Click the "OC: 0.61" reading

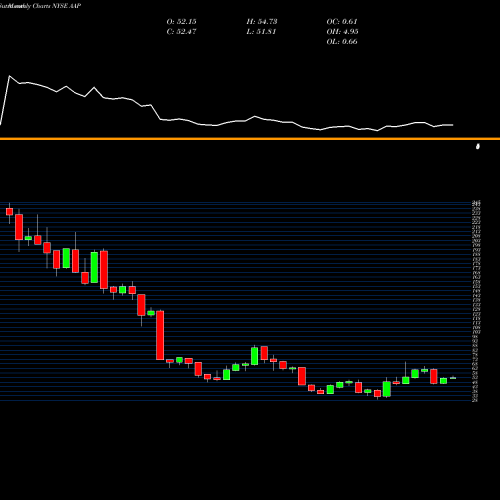(x=342, y=22)
